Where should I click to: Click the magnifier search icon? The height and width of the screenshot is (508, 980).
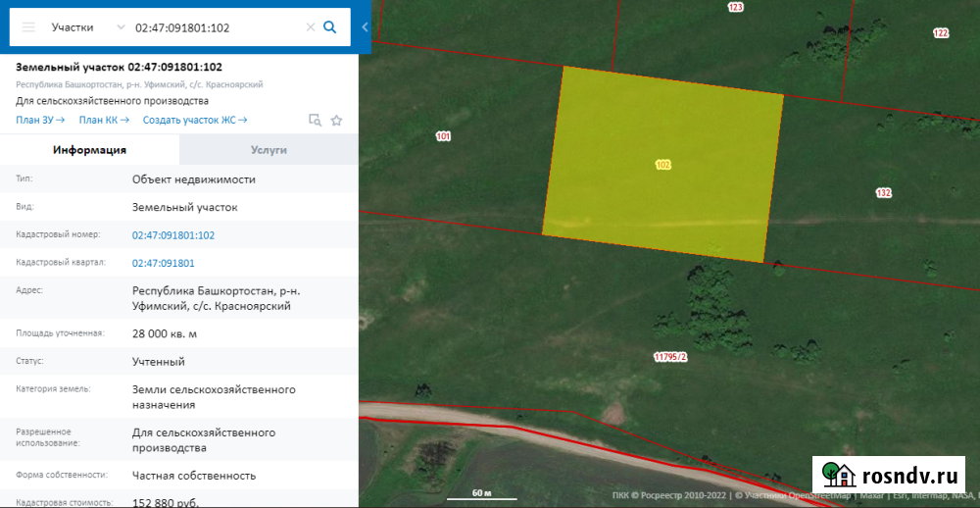(x=330, y=27)
